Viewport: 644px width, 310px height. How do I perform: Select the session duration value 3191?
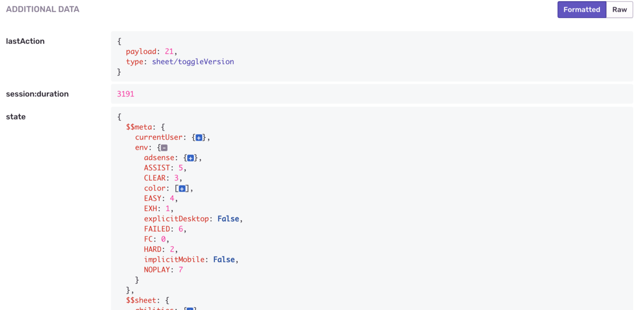click(x=126, y=94)
